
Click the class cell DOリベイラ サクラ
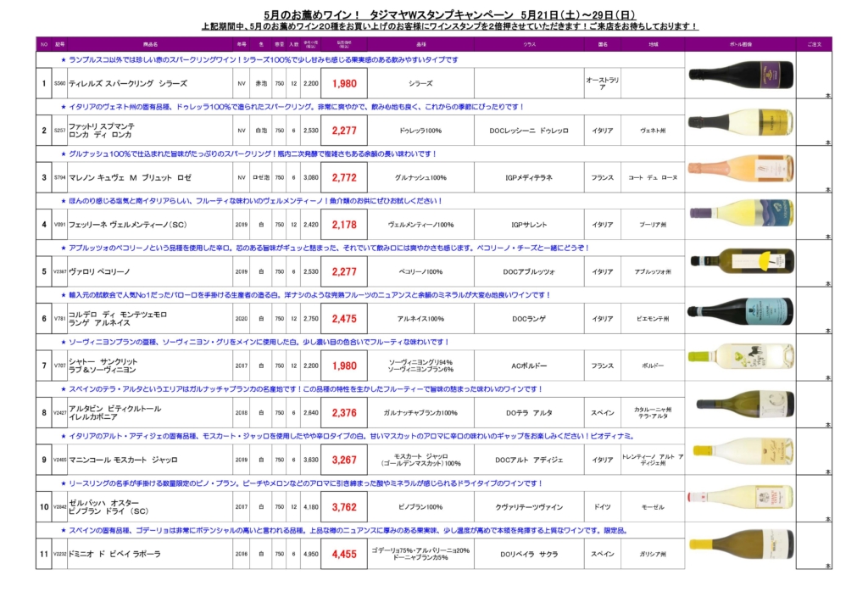pyautogui.click(x=529, y=554)
